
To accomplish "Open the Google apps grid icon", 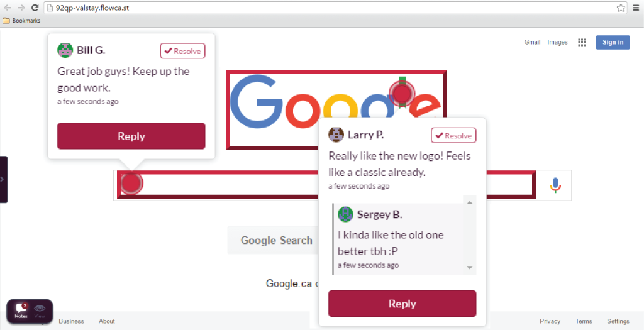I will pos(582,42).
